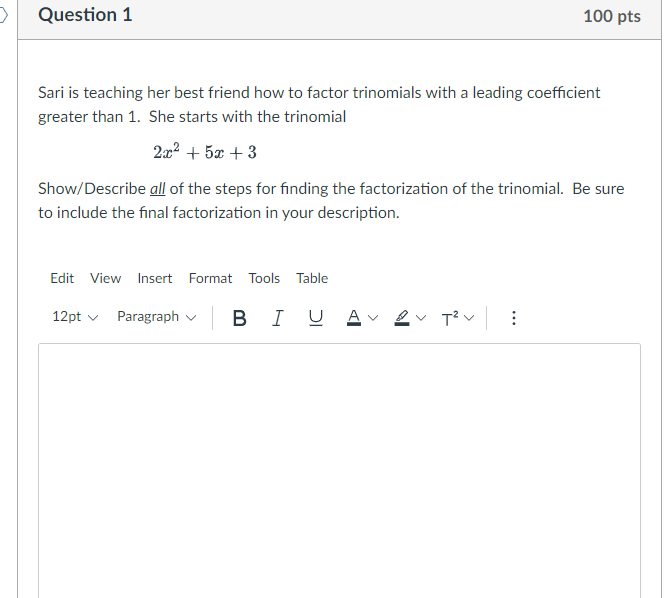Image resolution: width=670 pixels, height=598 pixels.
Task: Click the question flag marker beside Question 1
Action: 3,15
